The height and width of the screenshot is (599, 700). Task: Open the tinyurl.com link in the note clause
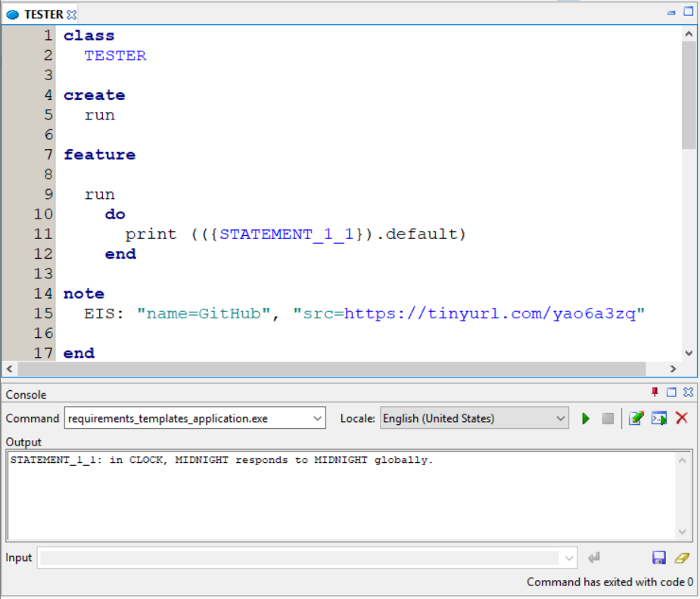(x=493, y=313)
